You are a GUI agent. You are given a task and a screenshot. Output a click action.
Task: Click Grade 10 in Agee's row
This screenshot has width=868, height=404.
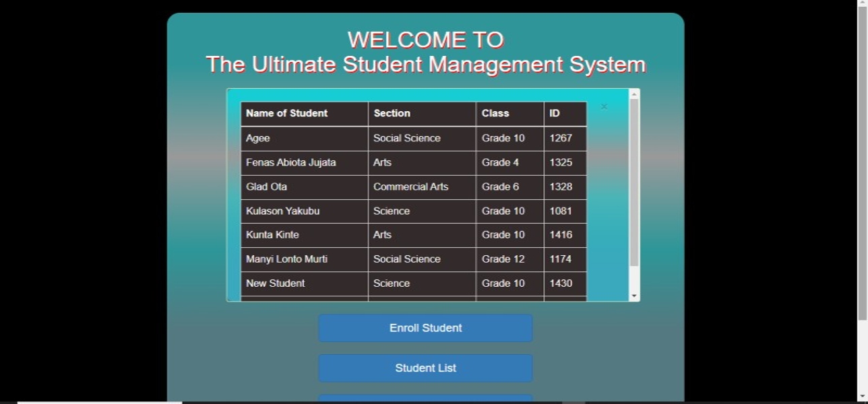point(503,138)
